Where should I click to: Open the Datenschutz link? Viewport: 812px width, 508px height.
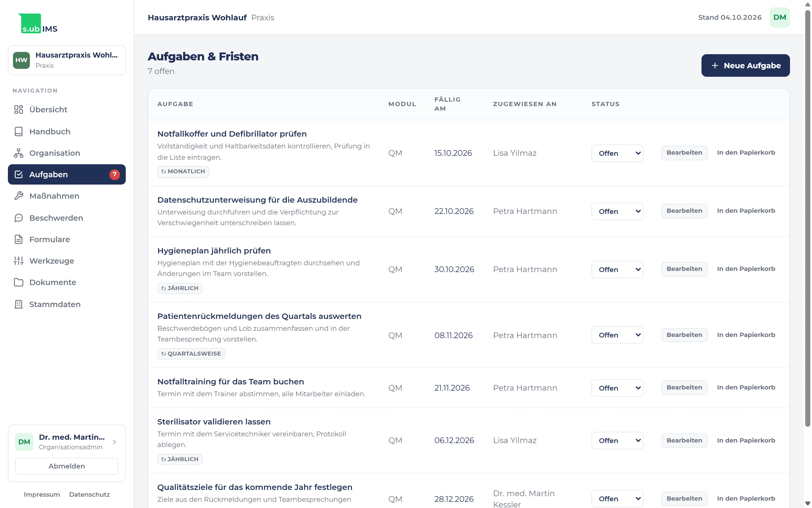tap(89, 494)
